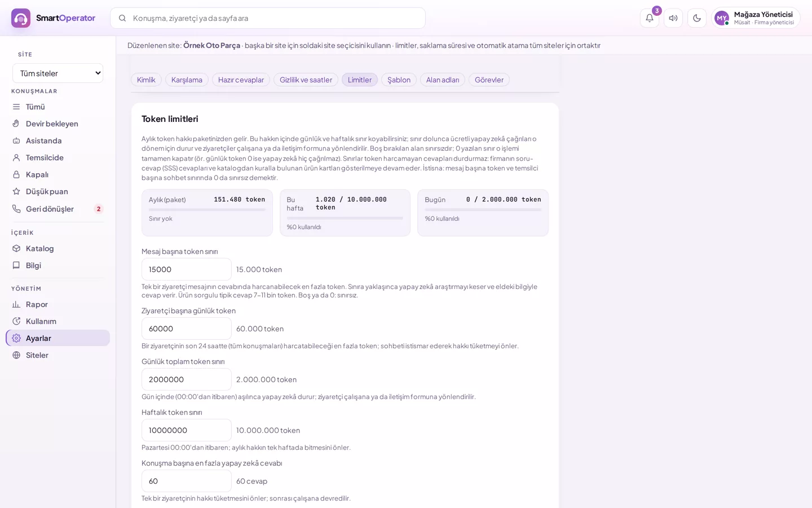
Task: Click the notification count badge 3
Action: click(657, 11)
